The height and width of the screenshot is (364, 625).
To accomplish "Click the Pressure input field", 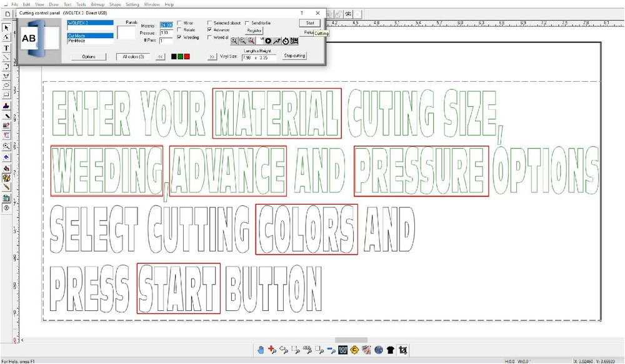I will 166,32.
